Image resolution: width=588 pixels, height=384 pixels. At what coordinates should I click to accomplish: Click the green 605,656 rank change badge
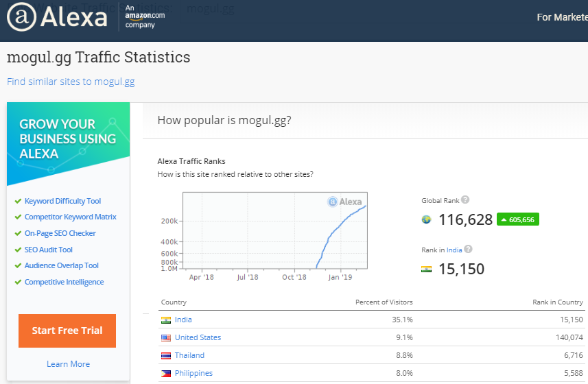(x=518, y=219)
